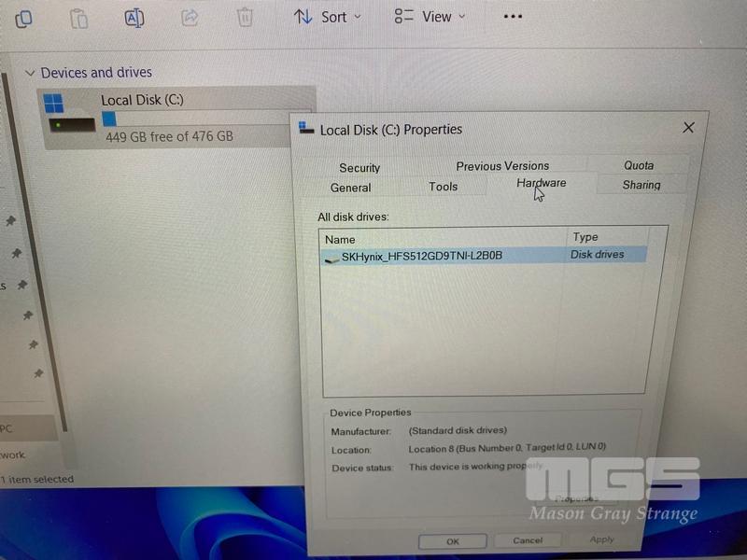Click the Paste clipboard icon
The image size is (747, 560).
pyautogui.click(x=79, y=18)
